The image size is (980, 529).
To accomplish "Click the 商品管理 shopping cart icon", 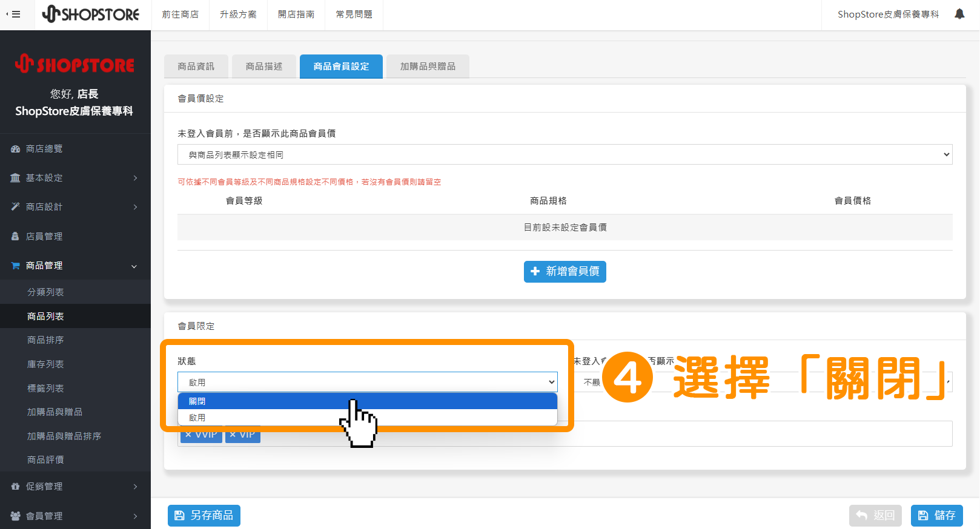I will [16, 266].
